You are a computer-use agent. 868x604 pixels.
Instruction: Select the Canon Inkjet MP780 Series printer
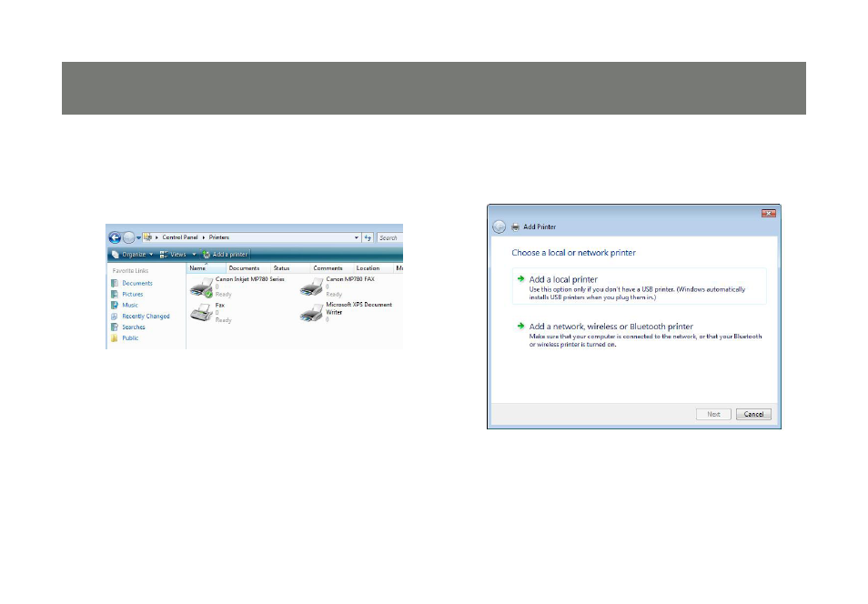coord(238,287)
